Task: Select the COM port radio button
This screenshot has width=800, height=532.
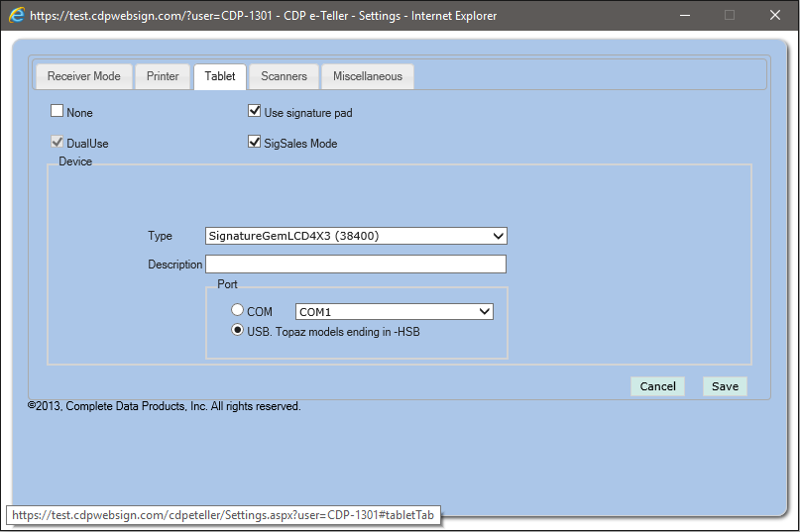Action: (x=238, y=311)
